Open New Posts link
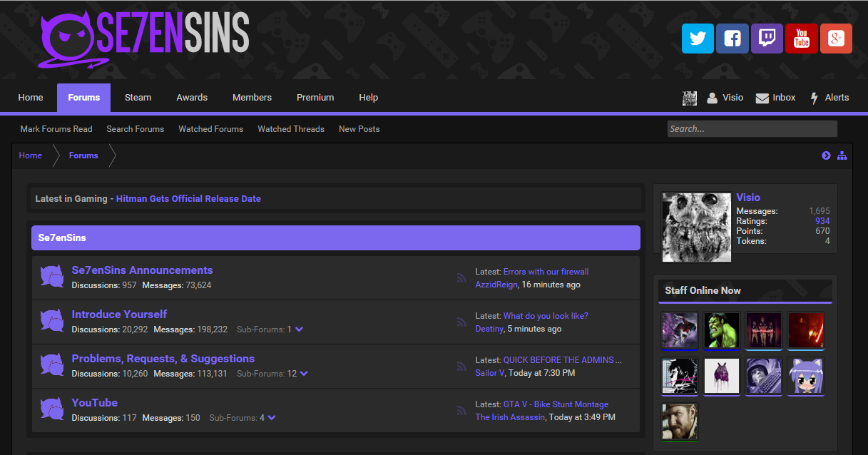The image size is (868, 455). [x=359, y=129]
